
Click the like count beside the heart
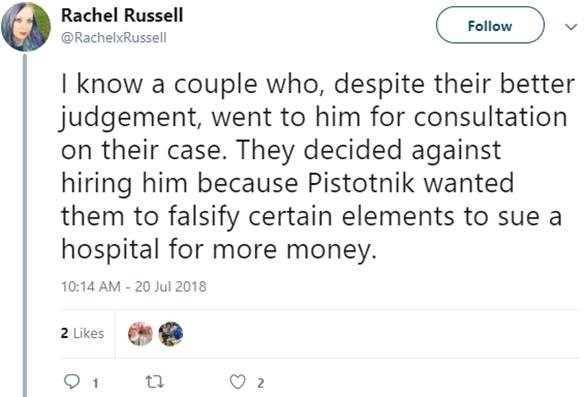[260, 383]
